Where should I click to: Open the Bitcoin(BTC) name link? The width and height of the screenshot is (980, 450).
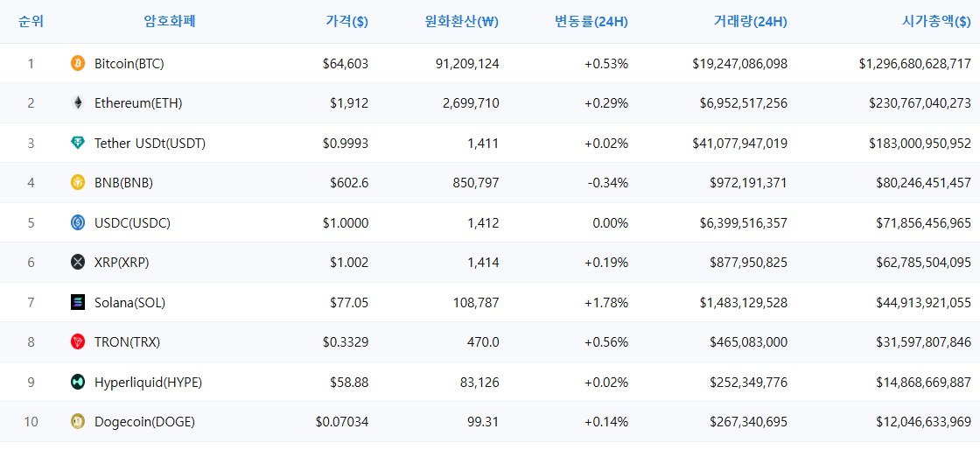(129, 63)
